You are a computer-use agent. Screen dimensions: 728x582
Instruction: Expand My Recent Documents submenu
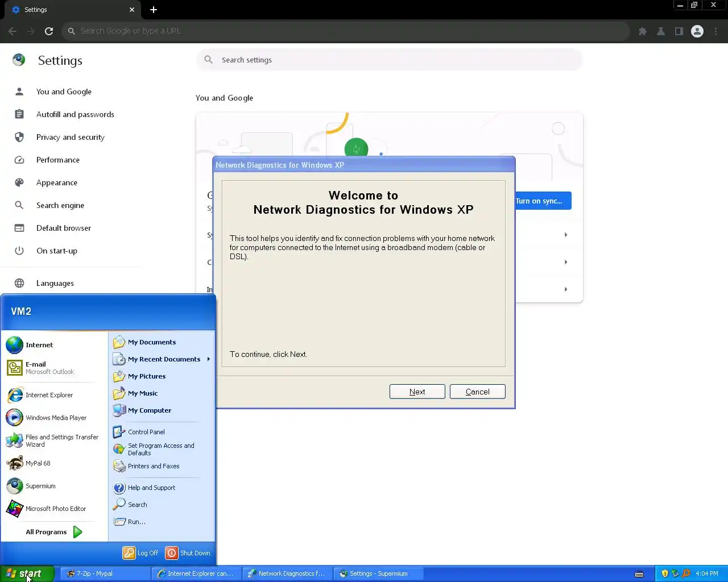162,359
